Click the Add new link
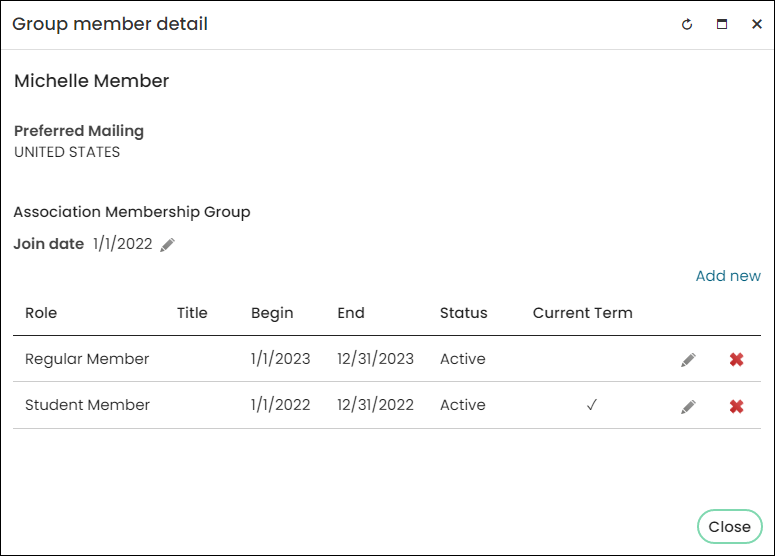 point(728,276)
